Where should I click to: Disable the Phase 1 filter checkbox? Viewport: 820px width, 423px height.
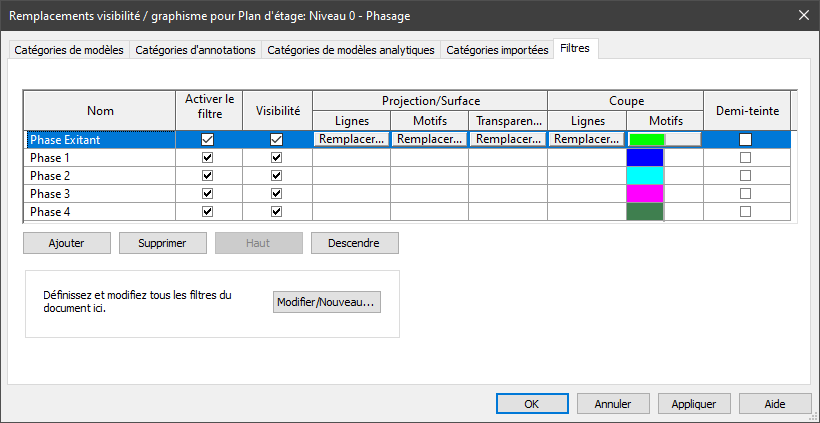tap(208, 158)
